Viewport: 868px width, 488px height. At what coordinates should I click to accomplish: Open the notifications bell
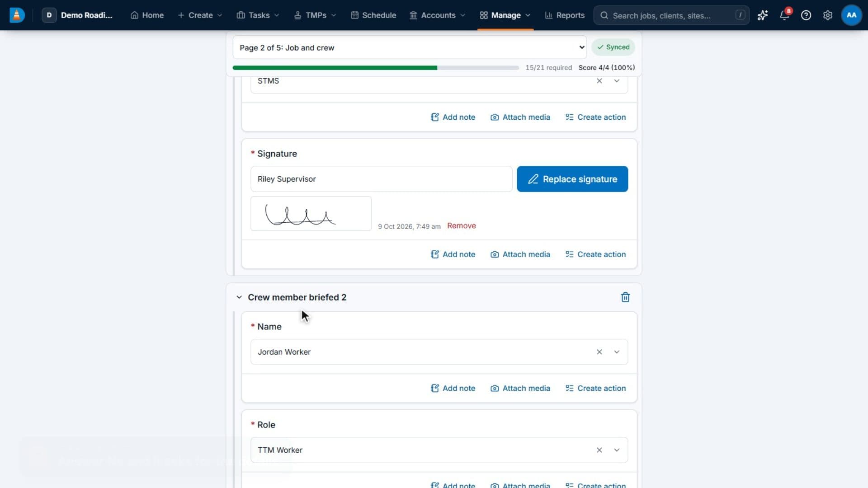click(x=784, y=15)
